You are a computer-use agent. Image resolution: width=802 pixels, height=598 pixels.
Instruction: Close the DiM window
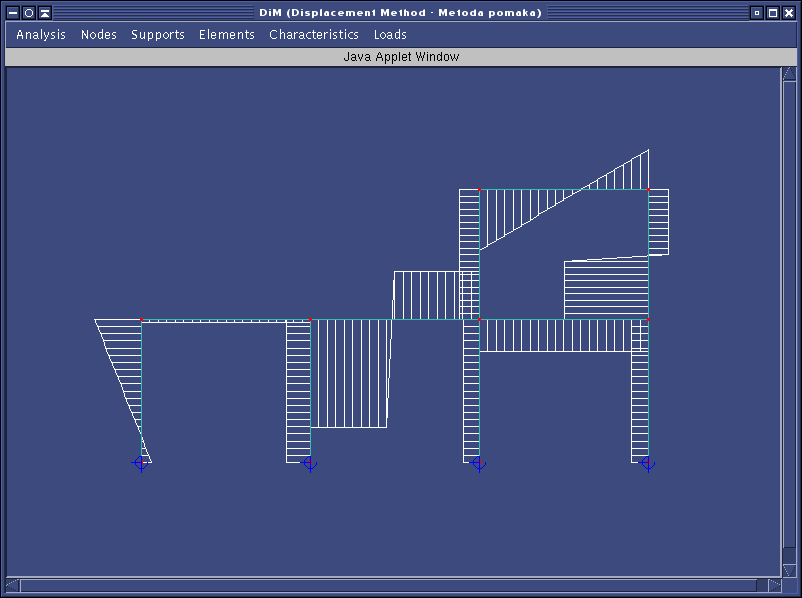click(789, 13)
